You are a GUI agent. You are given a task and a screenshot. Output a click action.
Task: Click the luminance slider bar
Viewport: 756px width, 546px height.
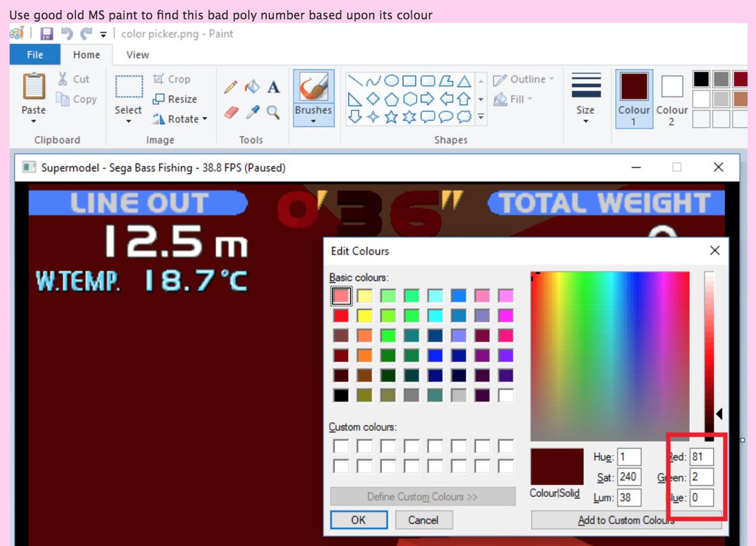(x=709, y=356)
